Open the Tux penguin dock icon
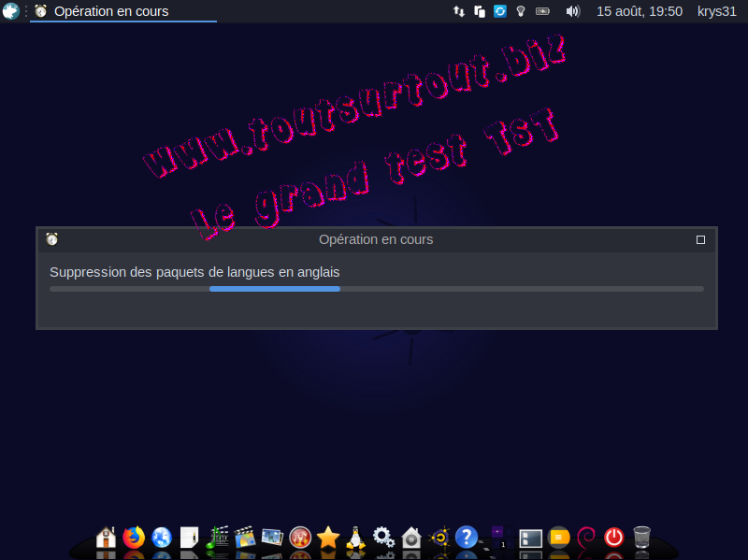748x560 pixels. coord(355,538)
